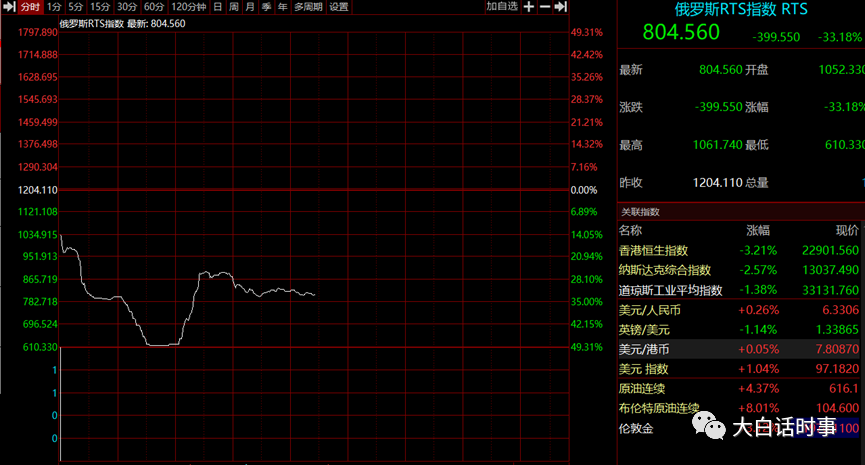Viewport: 865px width, 465px height.
Task: Click the 涨跌 value -399.550 in the quote panel
Action: click(x=718, y=107)
